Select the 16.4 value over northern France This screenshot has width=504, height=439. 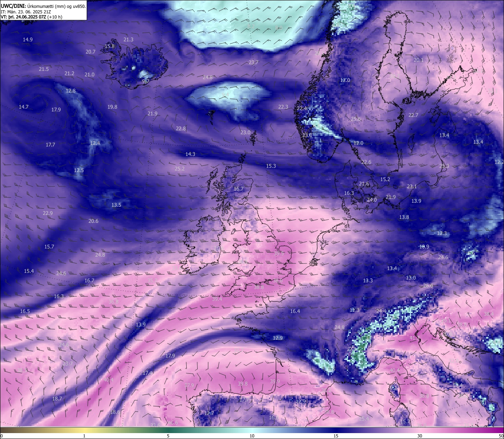[295, 311]
